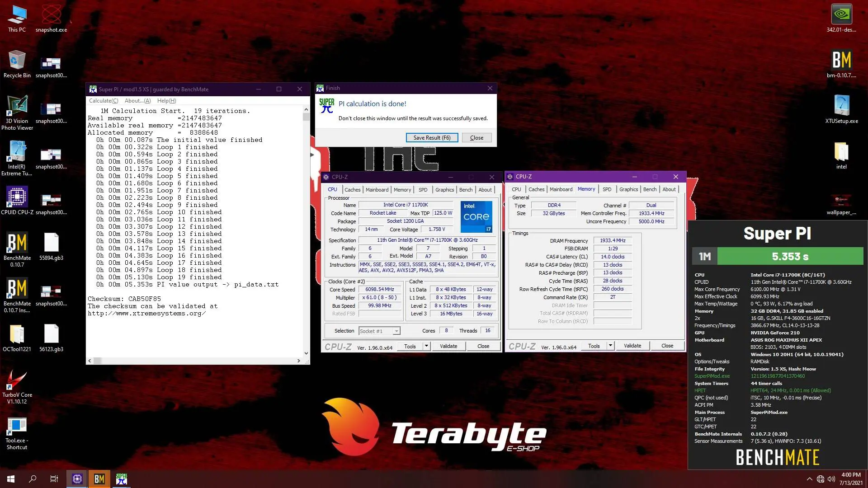Image resolution: width=868 pixels, height=488 pixels.
Task: Open Tool.exe shortcut icon
Action: (17, 432)
